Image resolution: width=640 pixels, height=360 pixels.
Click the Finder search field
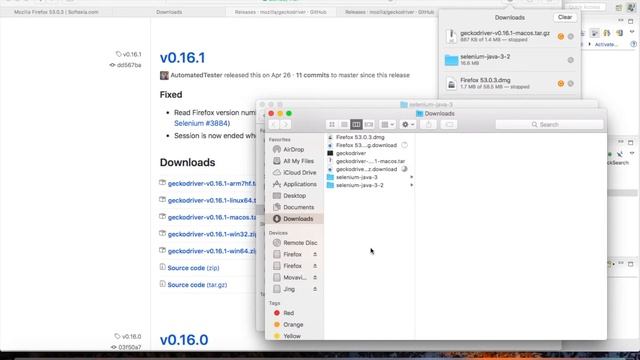(x=549, y=124)
